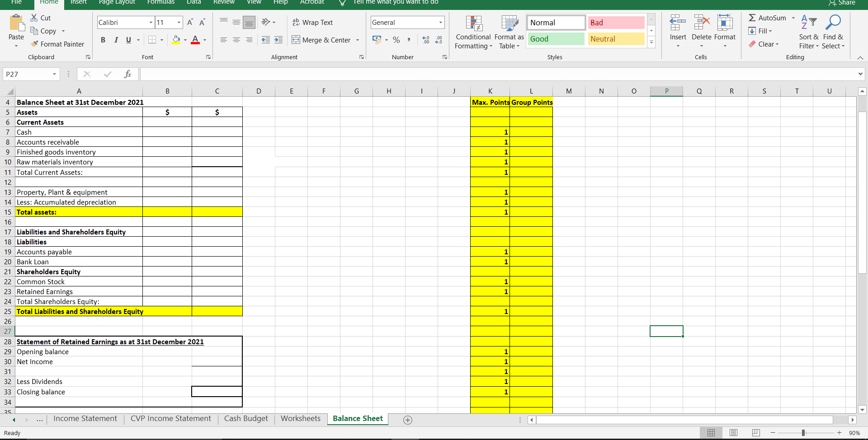The image size is (868, 440).
Task: Toggle Wrap Text
Action: (x=312, y=22)
